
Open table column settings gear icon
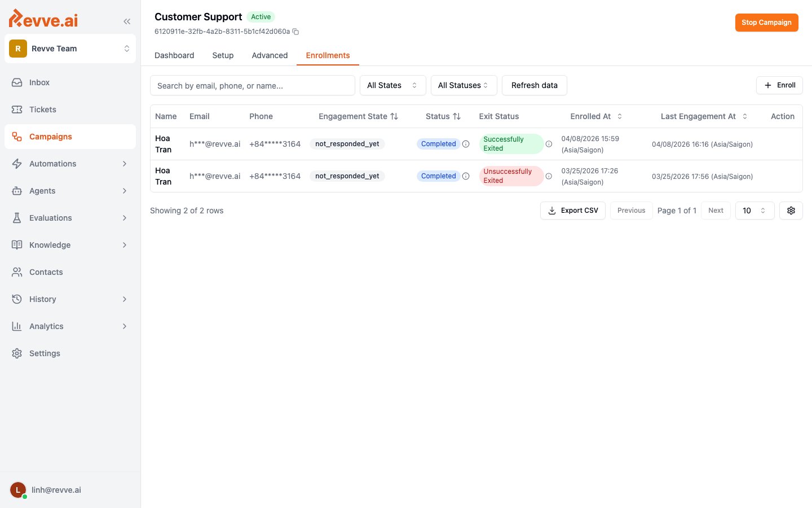point(791,211)
